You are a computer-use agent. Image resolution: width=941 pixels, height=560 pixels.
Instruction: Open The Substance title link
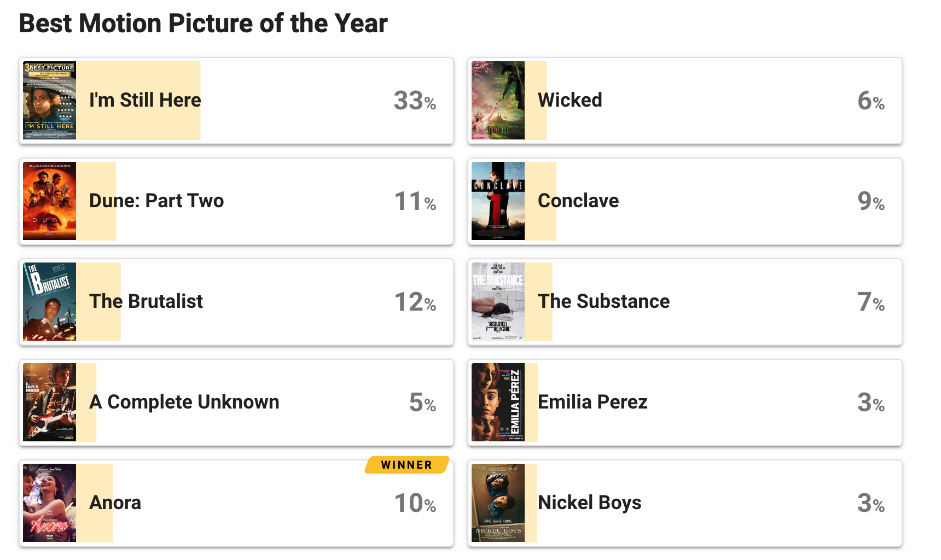coord(603,302)
